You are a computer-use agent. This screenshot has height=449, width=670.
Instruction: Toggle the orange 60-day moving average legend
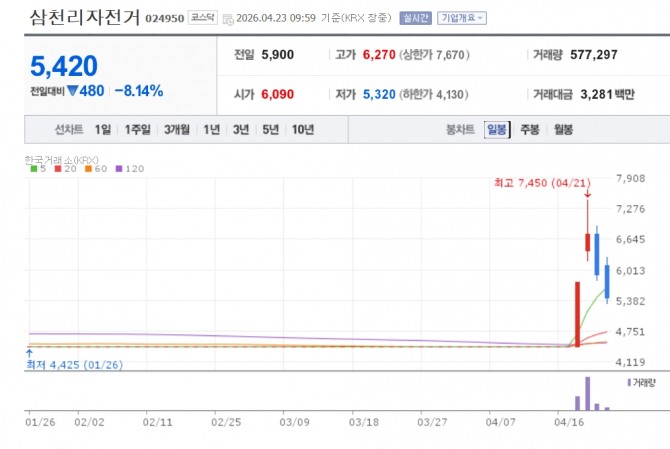93,169
